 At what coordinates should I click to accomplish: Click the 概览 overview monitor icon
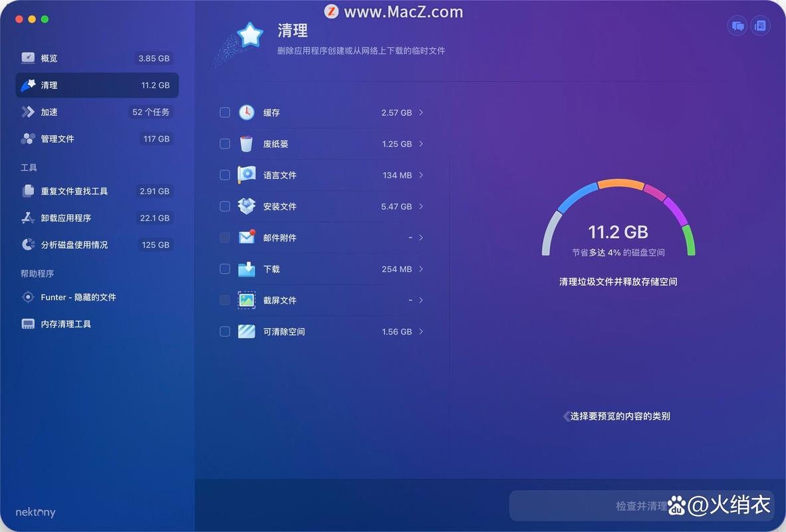pos(28,58)
